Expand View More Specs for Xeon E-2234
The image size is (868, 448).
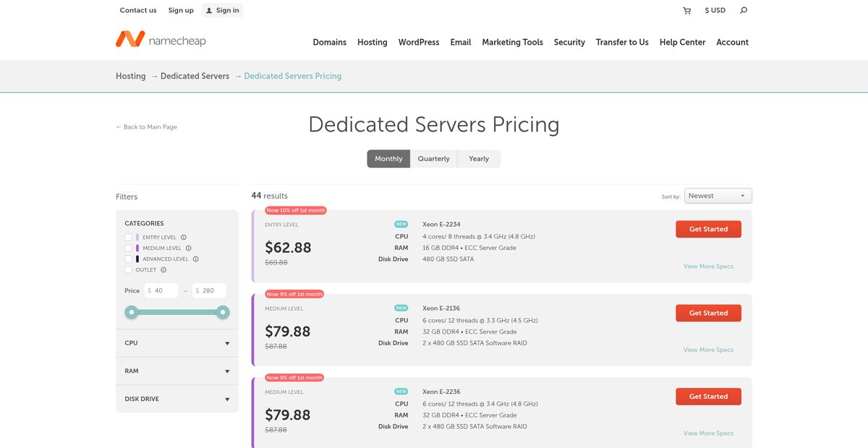[708, 266]
